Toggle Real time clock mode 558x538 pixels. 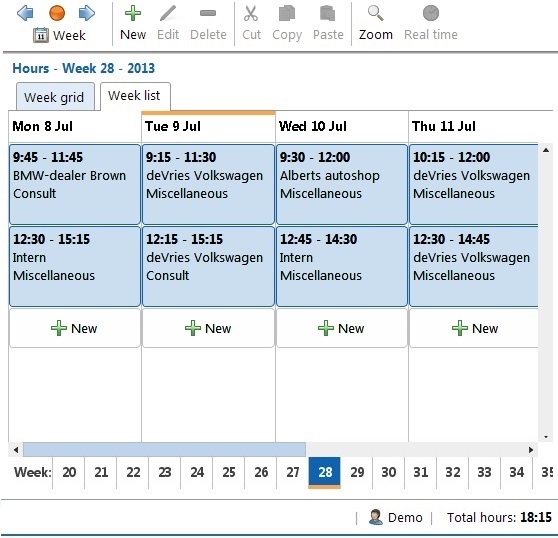pyautogui.click(x=431, y=23)
